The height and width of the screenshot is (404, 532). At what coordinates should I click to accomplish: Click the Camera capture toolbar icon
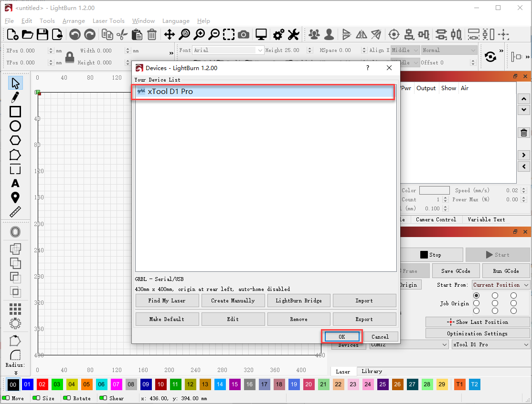(244, 34)
